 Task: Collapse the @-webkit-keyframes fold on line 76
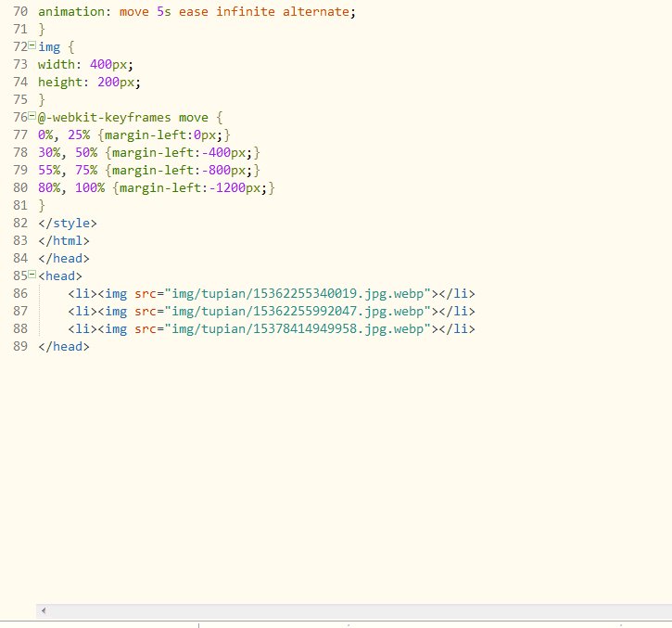tap(32, 115)
